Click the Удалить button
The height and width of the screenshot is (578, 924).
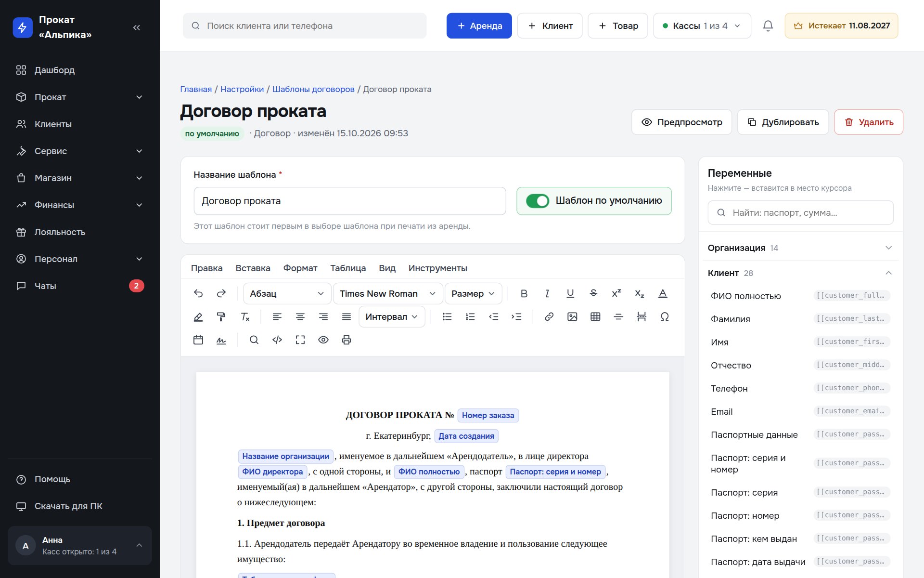(x=868, y=122)
